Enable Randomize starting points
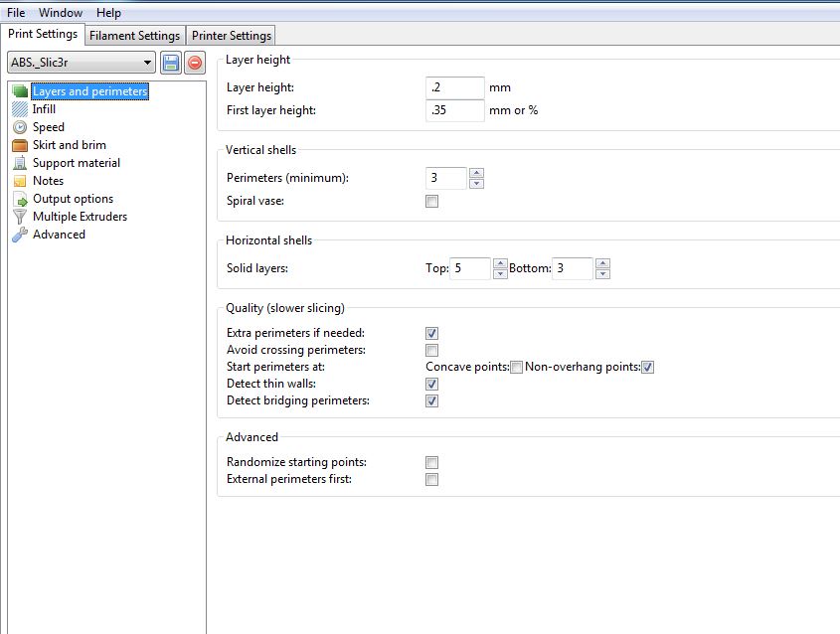Viewport: 840px width, 634px height. [x=431, y=462]
